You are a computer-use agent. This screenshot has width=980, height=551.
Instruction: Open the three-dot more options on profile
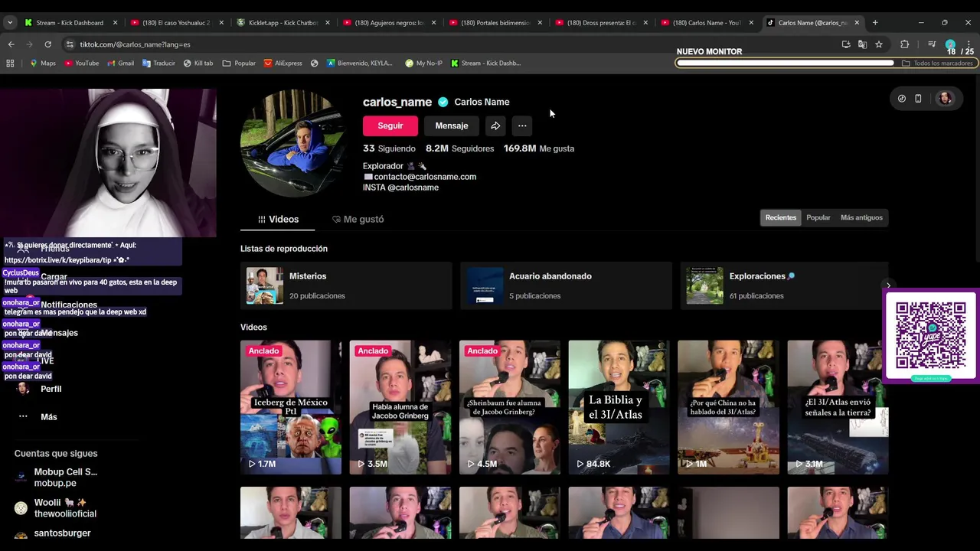(522, 126)
